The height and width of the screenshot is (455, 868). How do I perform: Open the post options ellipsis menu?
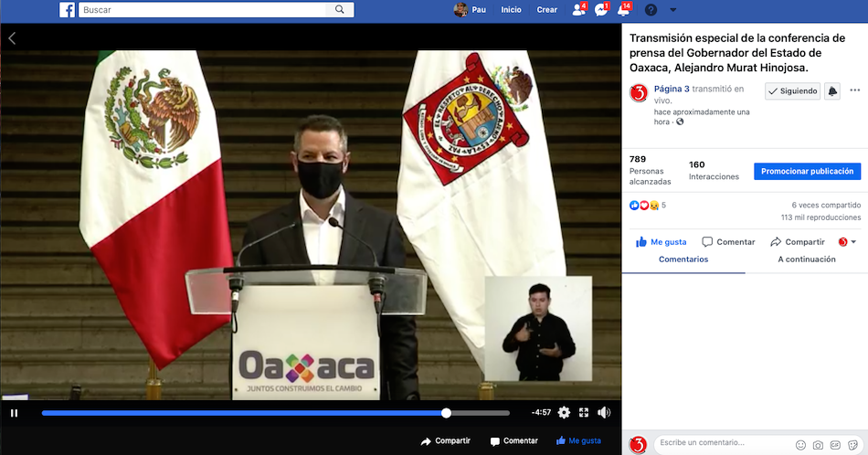click(854, 90)
